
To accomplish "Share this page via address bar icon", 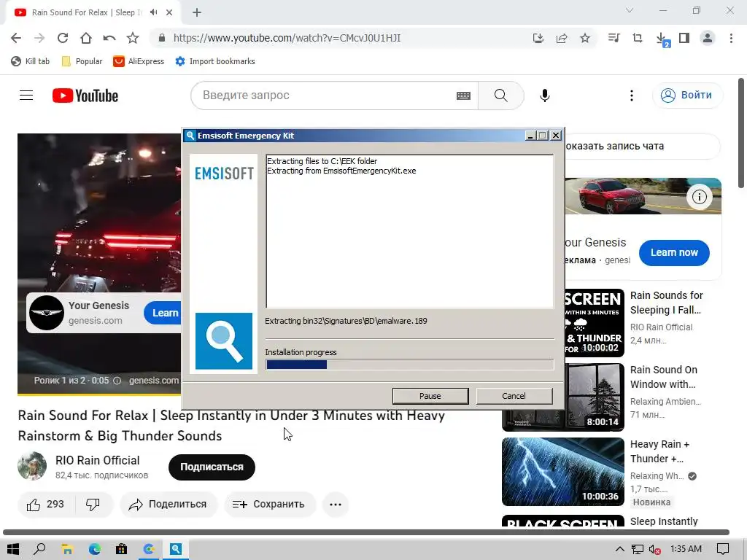I will pyautogui.click(x=562, y=38).
